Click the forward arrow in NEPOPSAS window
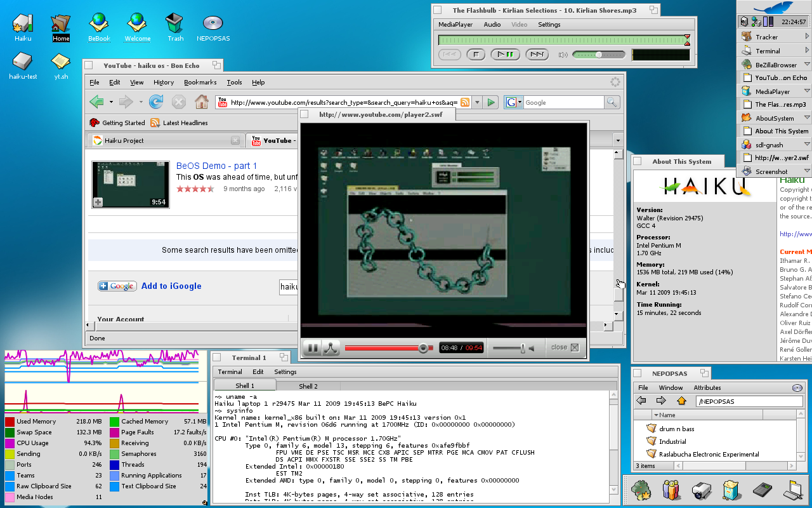The width and height of the screenshot is (812, 508). (661, 401)
